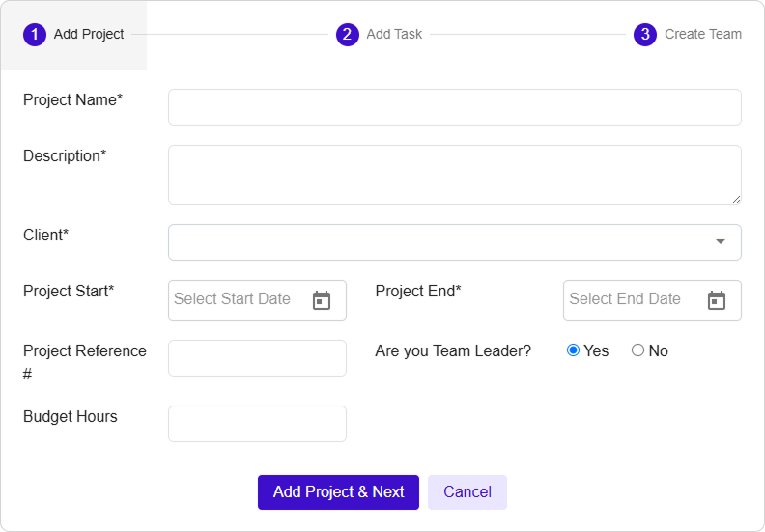The height and width of the screenshot is (532, 765).
Task: Focus the Project Name text field
Action: (x=454, y=107)
